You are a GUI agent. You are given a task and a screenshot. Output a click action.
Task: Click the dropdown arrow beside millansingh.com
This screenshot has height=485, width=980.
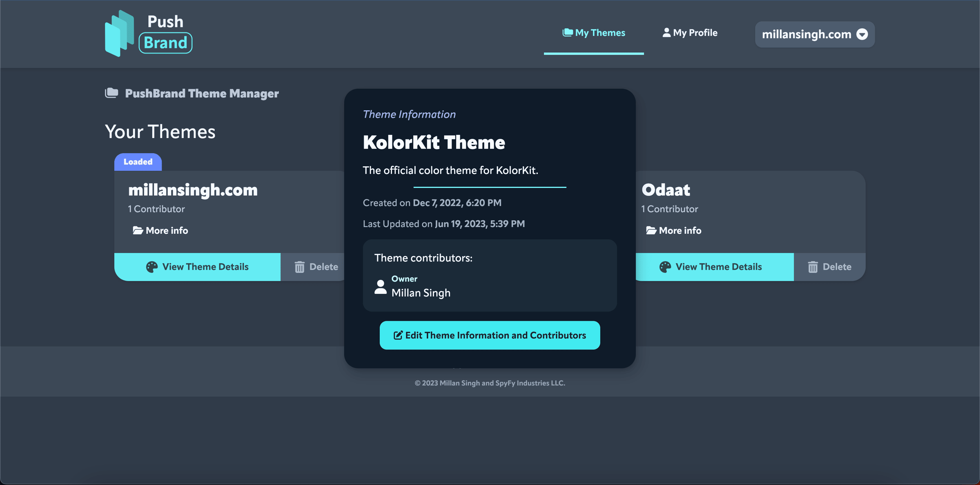[862, 34]
